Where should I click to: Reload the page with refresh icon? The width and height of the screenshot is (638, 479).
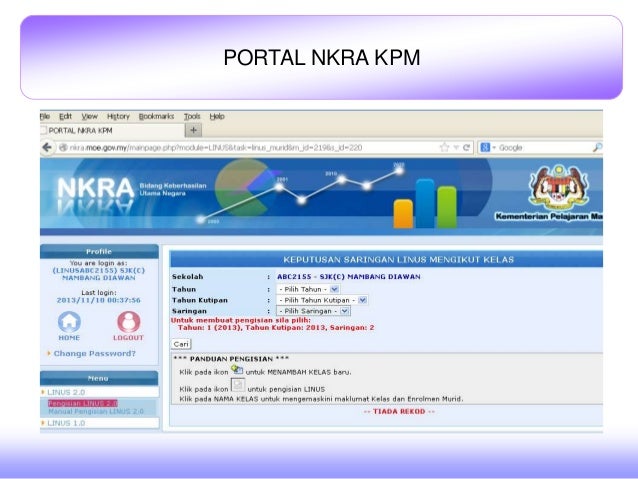(x=466, y=147)
